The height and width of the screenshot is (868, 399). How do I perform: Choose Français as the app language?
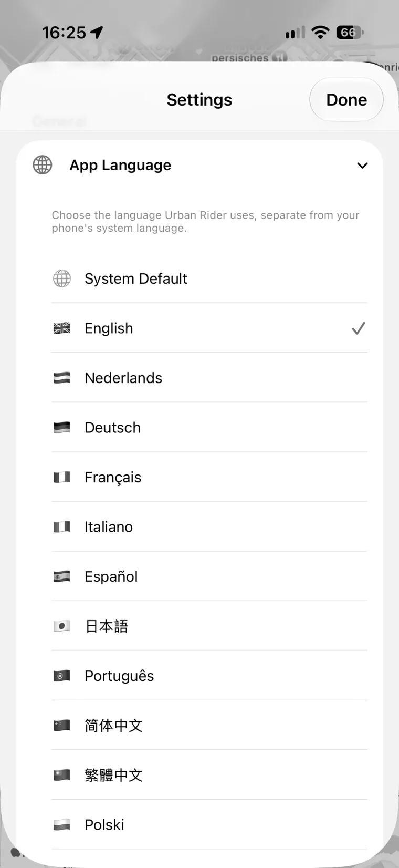click(x=209, y=477)
